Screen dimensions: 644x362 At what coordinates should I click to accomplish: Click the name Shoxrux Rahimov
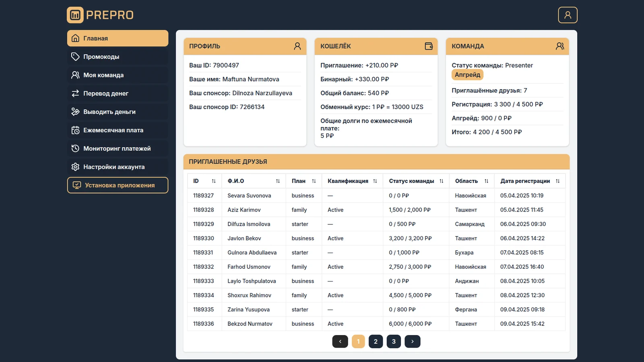pos(250,295)
